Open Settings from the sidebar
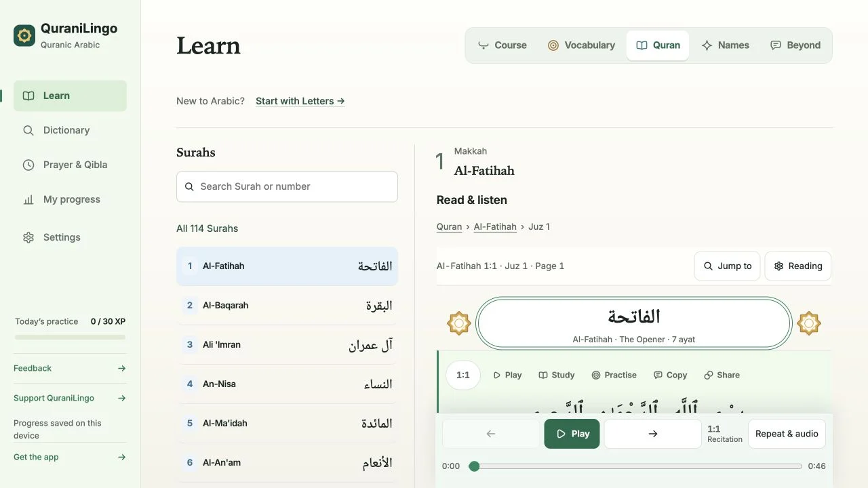 tap(70, 237)
